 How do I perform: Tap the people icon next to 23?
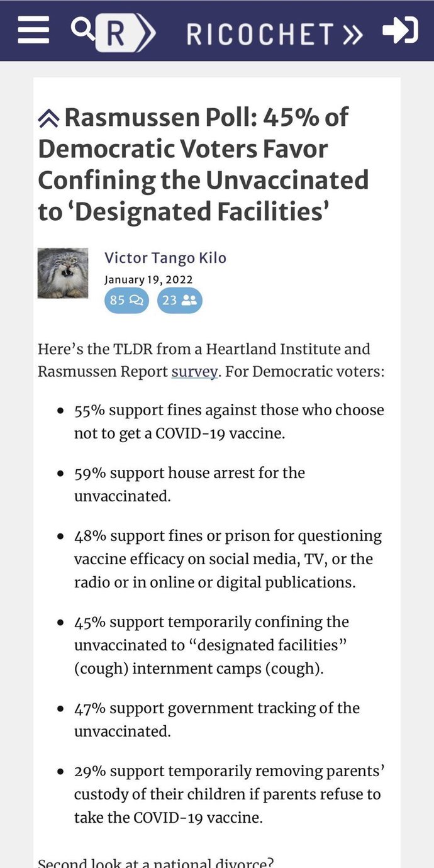(189, 301)
